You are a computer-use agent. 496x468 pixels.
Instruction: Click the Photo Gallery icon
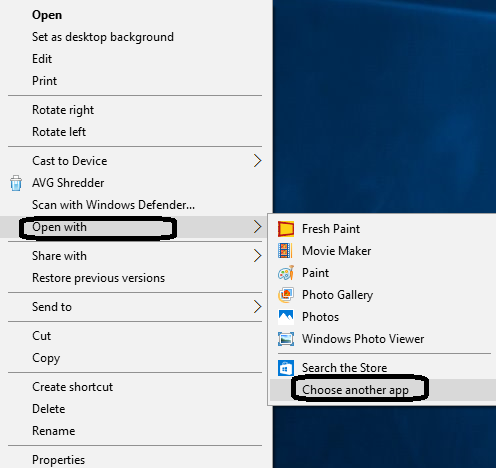(x=286, y=295)
